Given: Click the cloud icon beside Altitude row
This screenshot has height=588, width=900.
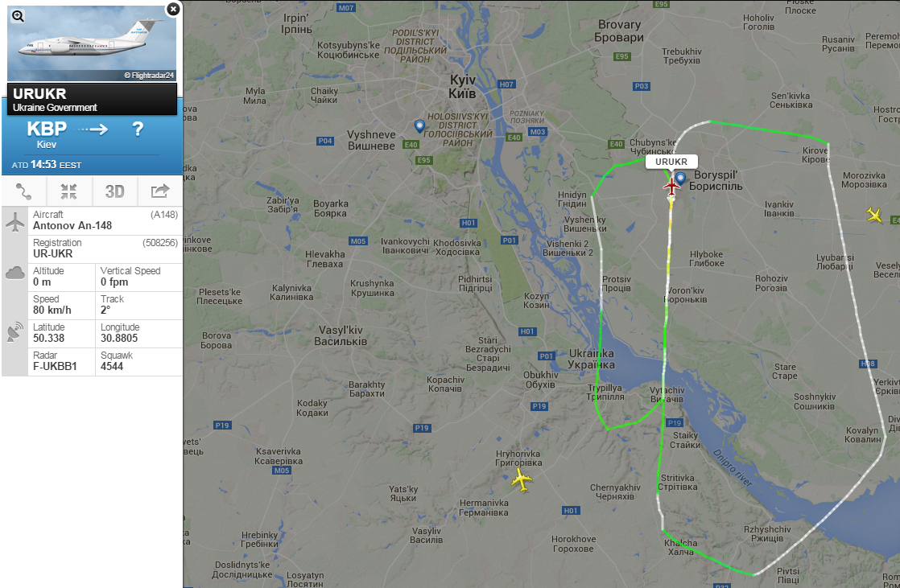Looking at the screenshot, I should (15, 273).
